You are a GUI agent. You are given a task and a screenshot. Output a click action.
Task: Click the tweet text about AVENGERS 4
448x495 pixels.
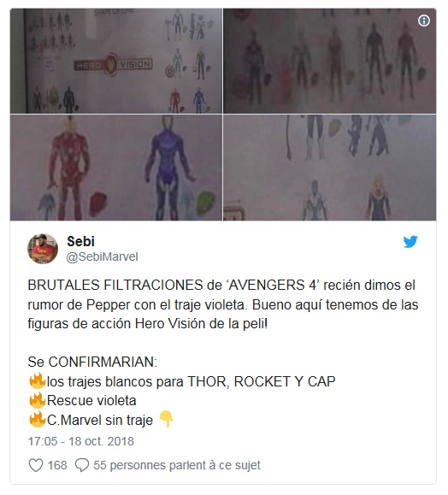[223, 304]
